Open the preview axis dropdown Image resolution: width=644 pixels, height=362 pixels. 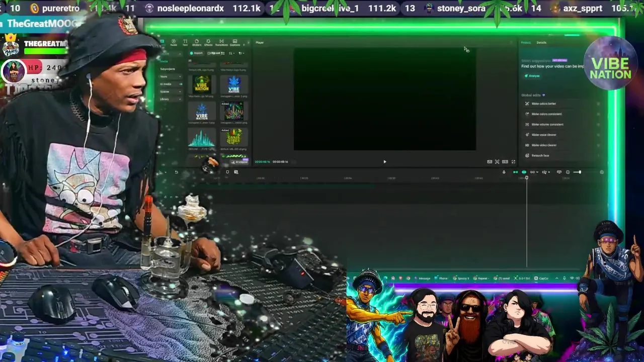click(546, 172)
